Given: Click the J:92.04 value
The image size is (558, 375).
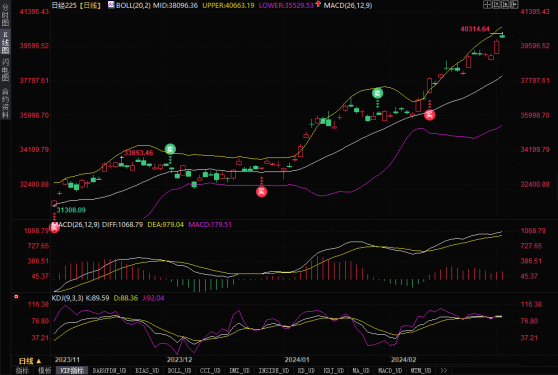Looking at the screenshot, I should tap(153, 298).
